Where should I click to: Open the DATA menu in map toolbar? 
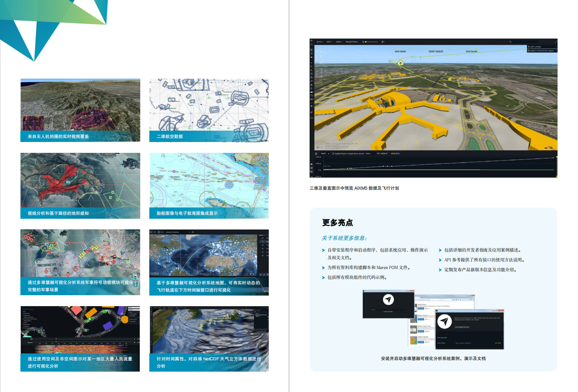(320, 42)
